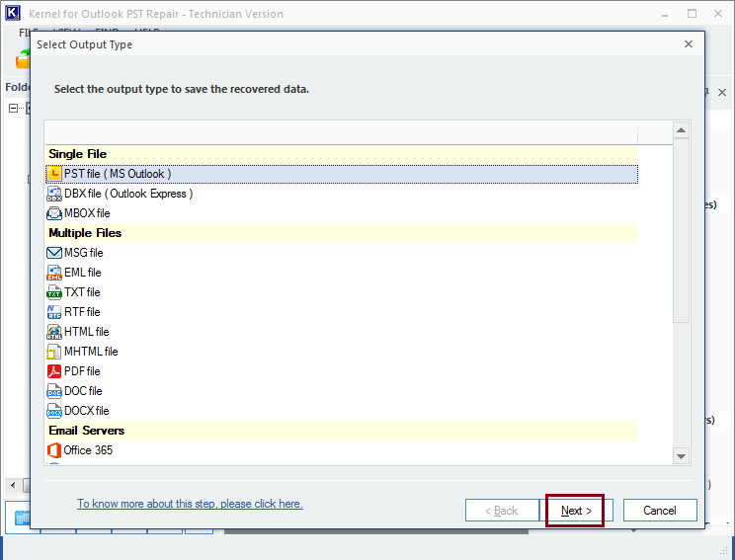Click the MHTML file icon

pyautogui.click(x=54, y=352)
